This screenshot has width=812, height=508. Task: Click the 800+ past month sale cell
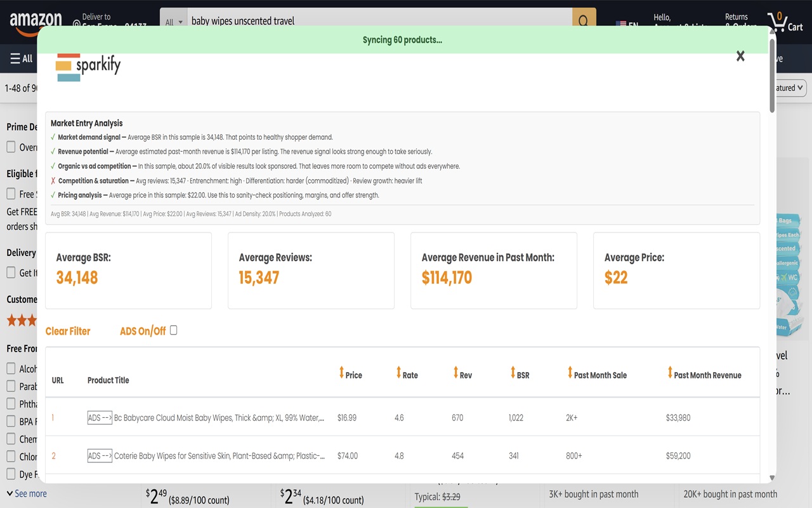574,456
